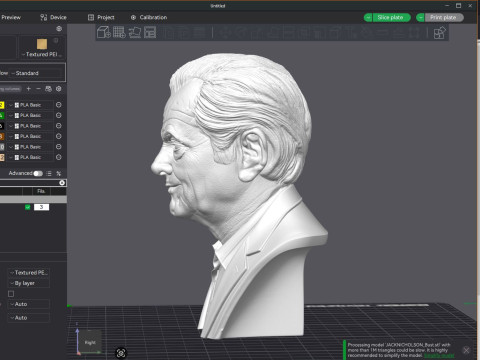Open PLA Basic dropdown for green filament

pos(30,115)
